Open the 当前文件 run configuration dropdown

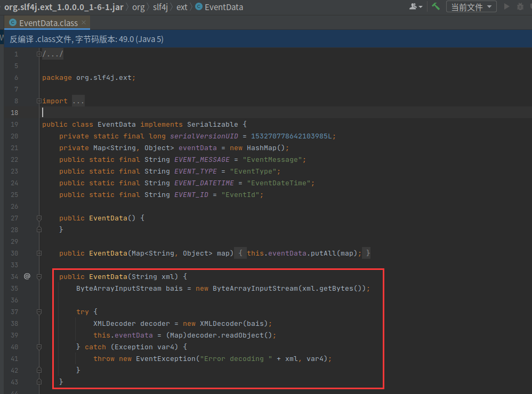(x=471, y=7)
